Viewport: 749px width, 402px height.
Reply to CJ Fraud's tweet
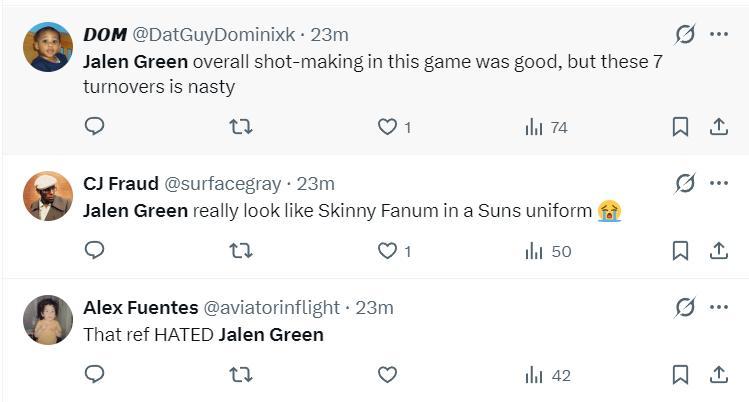(95, 250)
